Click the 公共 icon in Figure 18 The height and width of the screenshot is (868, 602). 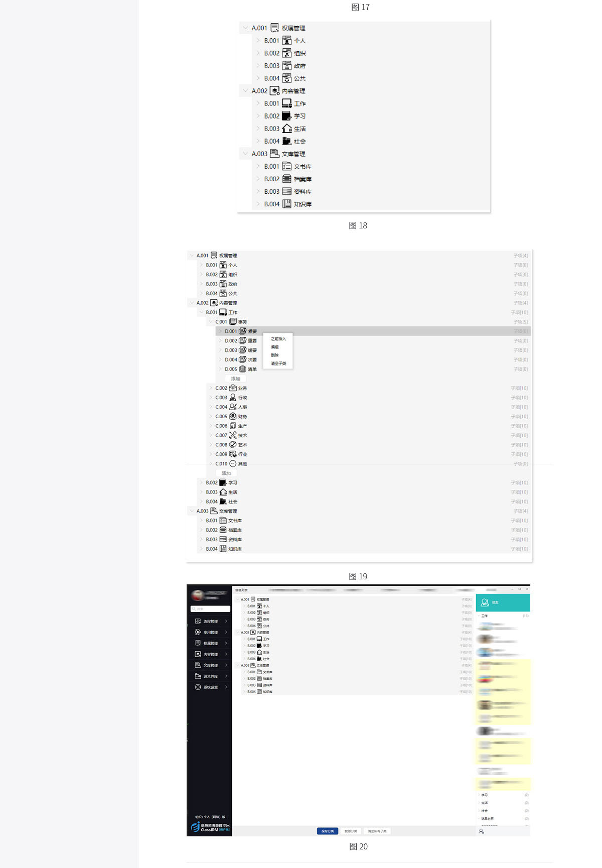coord(286,78)
